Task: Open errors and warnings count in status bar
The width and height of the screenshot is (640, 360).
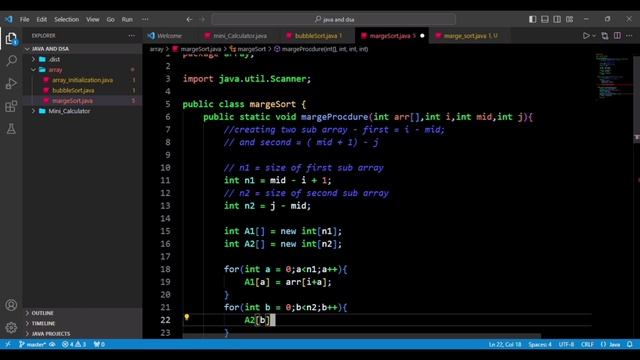Action: [x=74, y=344]
